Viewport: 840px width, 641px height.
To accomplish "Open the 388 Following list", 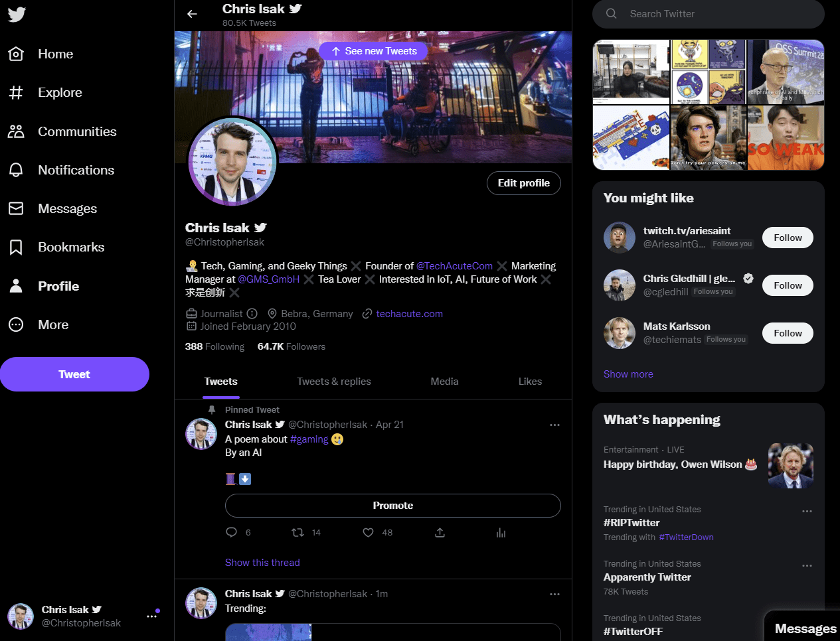I will (214, 346).
